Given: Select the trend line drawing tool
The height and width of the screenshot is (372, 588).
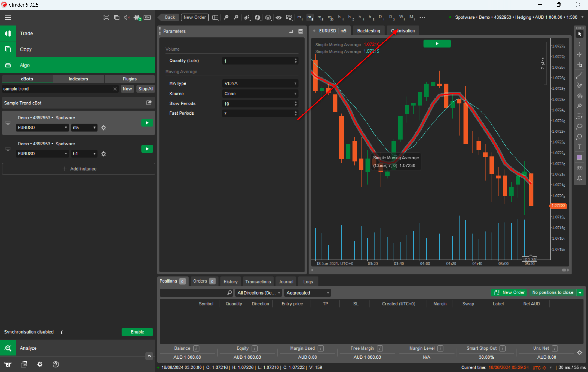Looking at the screenshot, I should [x=580, y=75].
